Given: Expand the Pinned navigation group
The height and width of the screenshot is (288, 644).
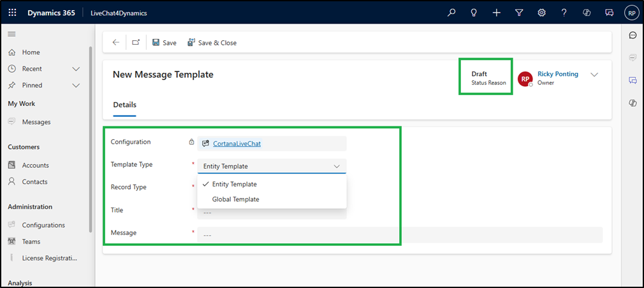Looking at the screenshot, I should click(x=76, y=86).
